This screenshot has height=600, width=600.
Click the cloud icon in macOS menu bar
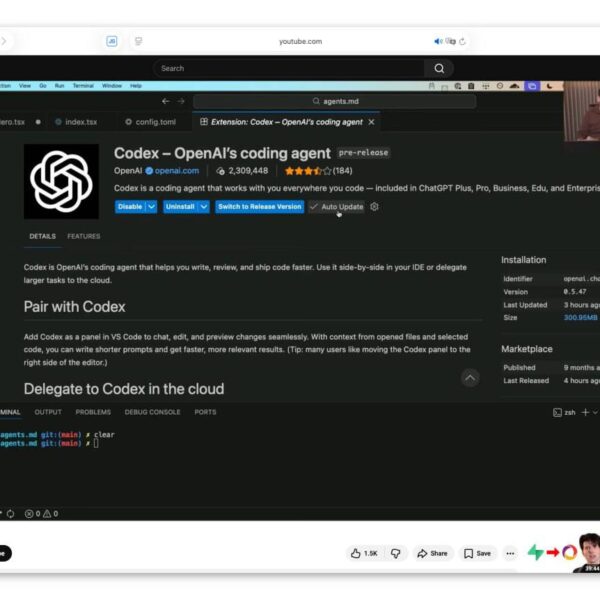pos(515,86)
